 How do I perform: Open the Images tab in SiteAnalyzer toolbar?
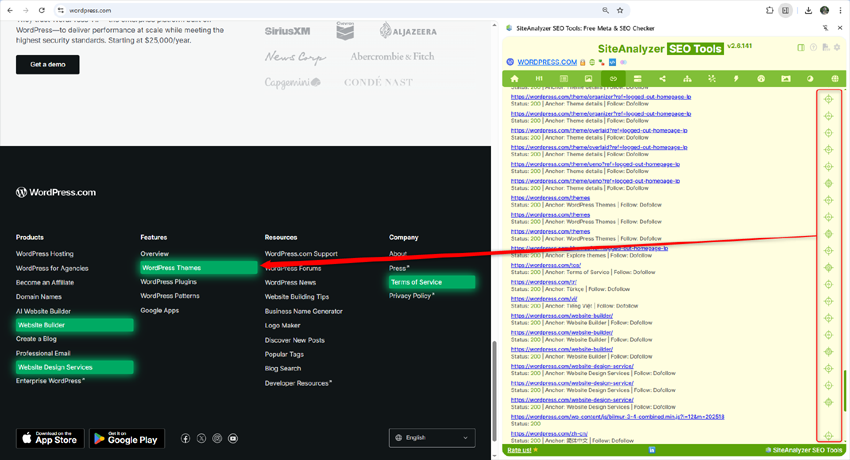point(588,79)
